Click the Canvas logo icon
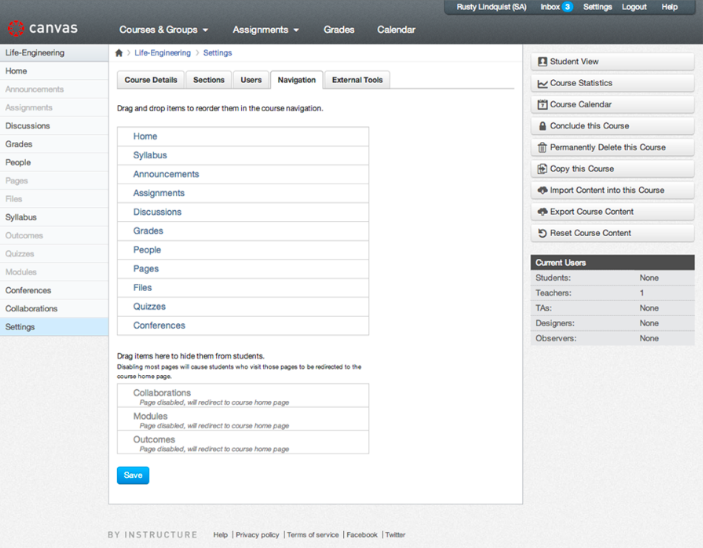This screenshot has width=703, height=548. pos(16,28)
